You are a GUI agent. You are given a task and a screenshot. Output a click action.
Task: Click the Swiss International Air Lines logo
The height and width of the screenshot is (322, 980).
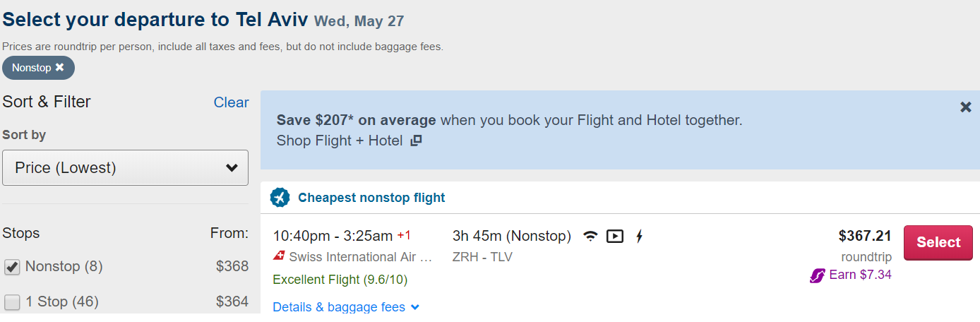[x=279, y=256]
